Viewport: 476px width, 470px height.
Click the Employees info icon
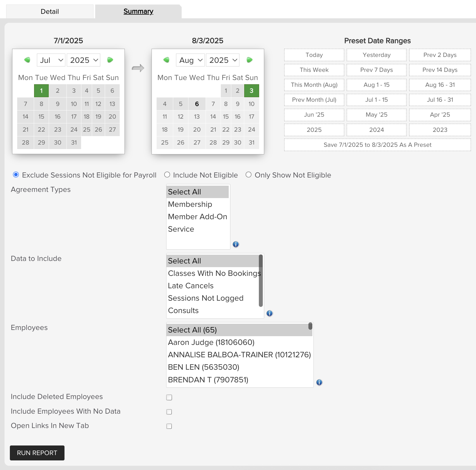pyautogui.click(x=319, y=382)
